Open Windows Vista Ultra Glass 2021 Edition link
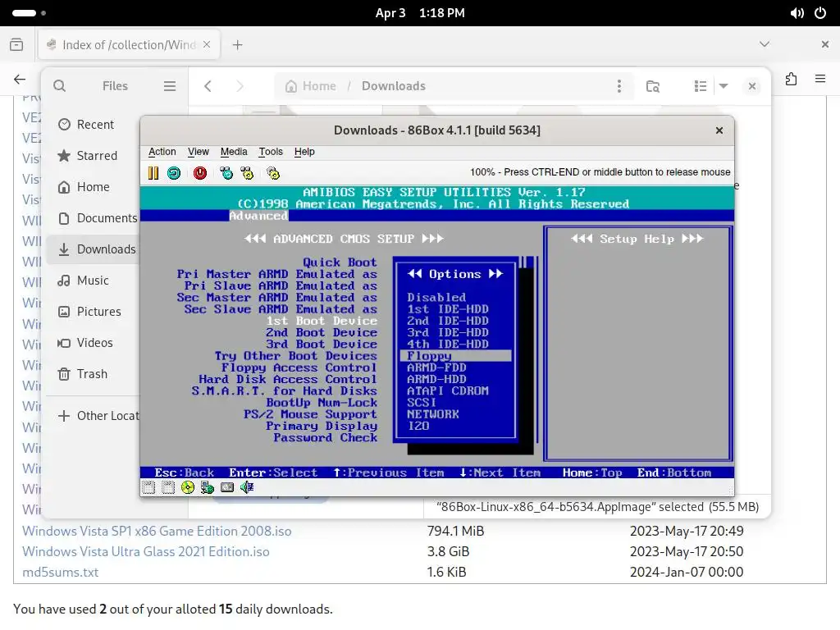 click(146, 551)
